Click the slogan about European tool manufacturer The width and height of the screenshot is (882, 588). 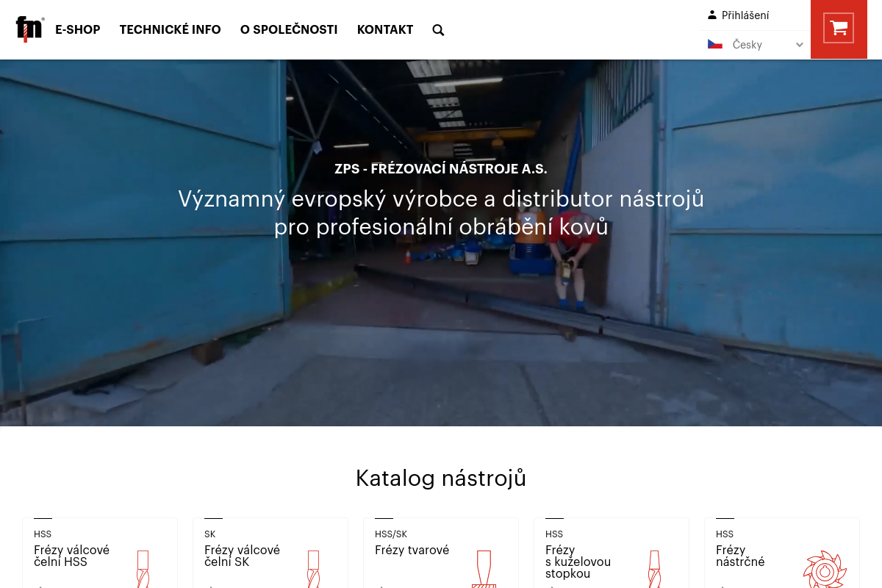(441, 212)
